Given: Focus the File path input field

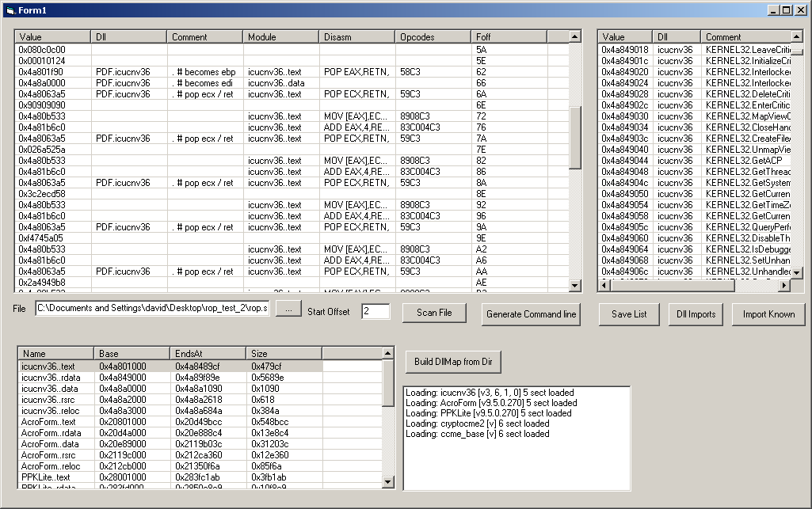Looking at the screenshot, I should pos(152,308).
